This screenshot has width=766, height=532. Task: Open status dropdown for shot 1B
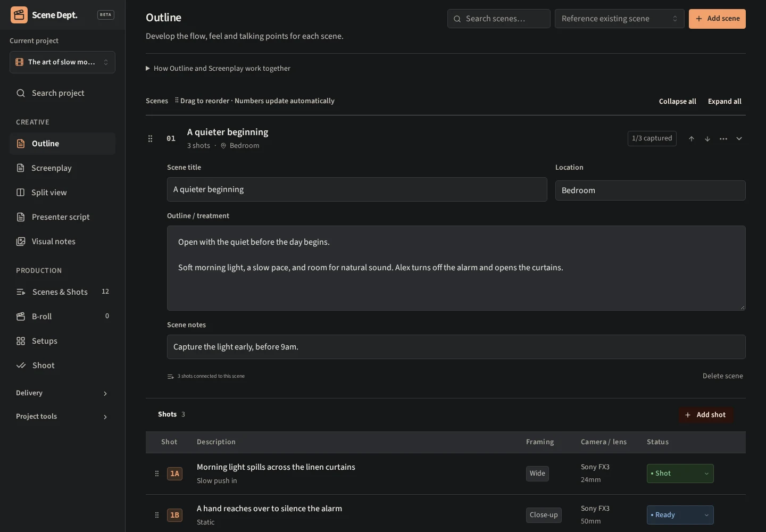(680, 515)
